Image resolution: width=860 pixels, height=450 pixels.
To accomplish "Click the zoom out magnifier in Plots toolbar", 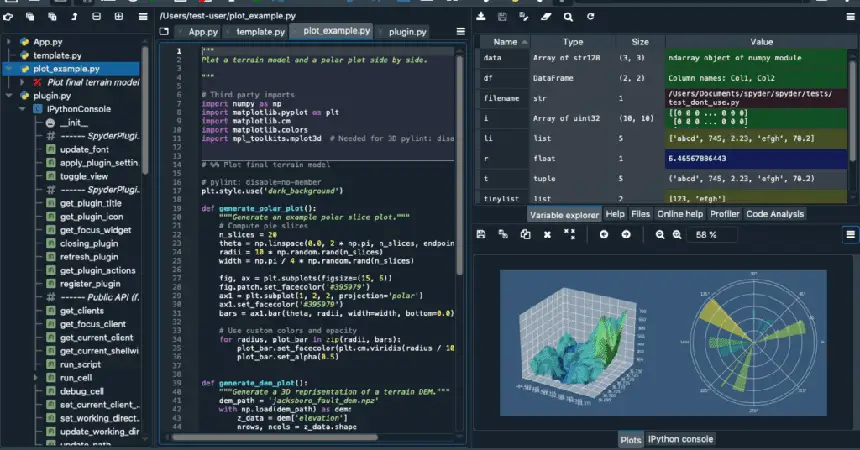I will (x=660, y=234).
